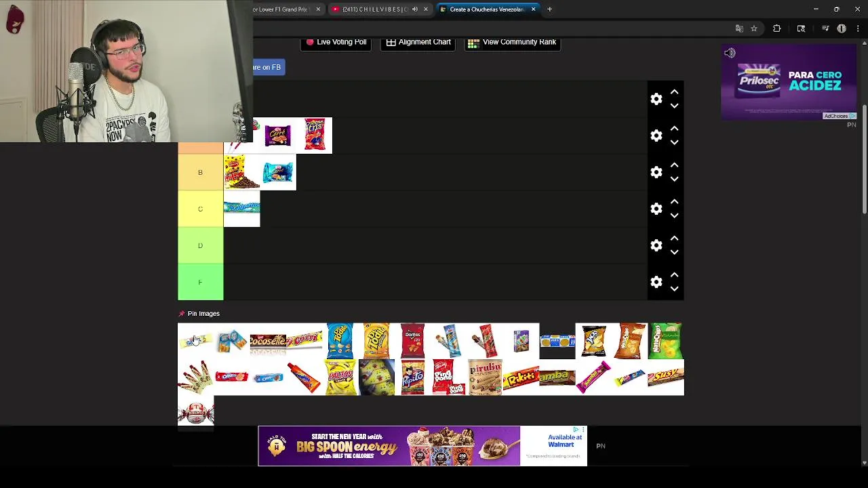Open the browser profile avatar icon
Viewport: 868px width, 488px height.
(x=842, y=28)
